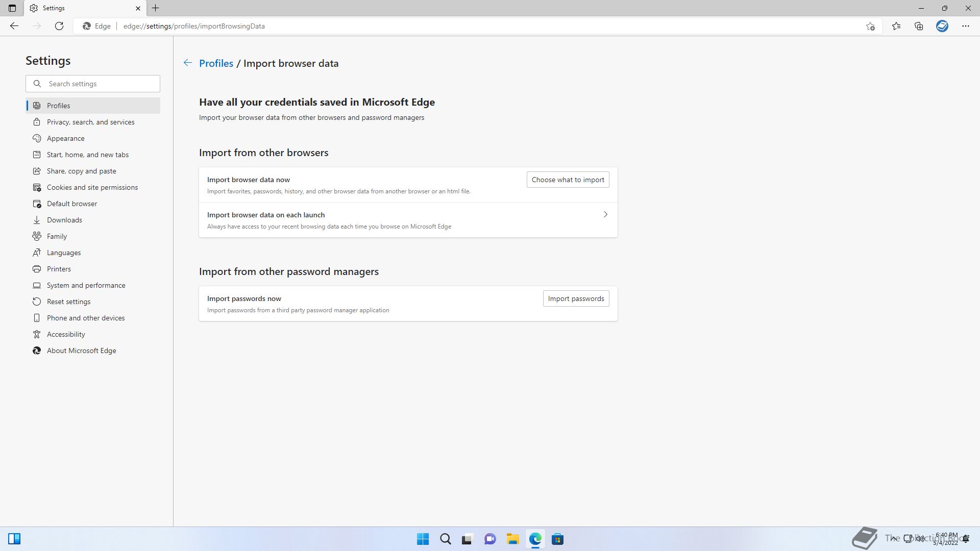Screen dimensions: 980x551
Task: Open Chat app on taskbar
Action: click(x=490, y=539)
